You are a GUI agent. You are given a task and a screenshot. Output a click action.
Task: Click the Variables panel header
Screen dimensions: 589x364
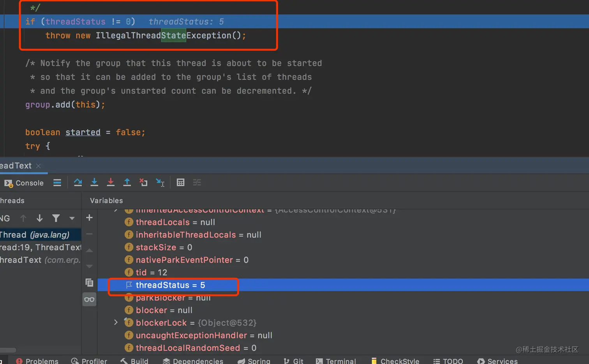[x=106, y=200]
